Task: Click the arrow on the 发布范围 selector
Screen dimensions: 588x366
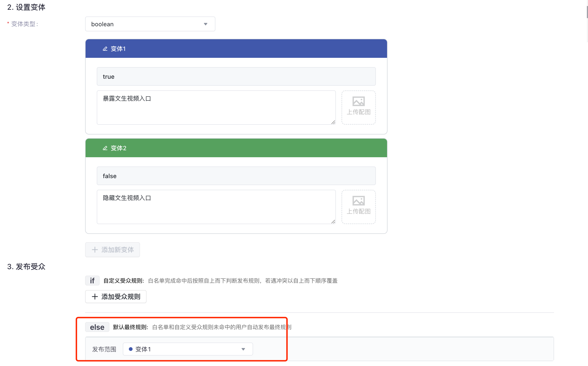Action: [243, 349]
